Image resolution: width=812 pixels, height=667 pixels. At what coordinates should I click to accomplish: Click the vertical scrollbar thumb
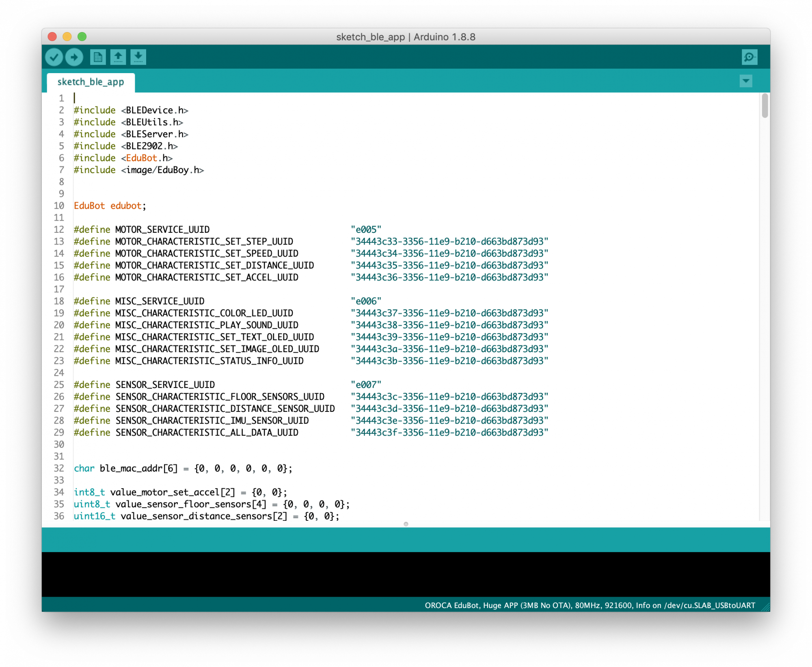(x=764, y=106)
